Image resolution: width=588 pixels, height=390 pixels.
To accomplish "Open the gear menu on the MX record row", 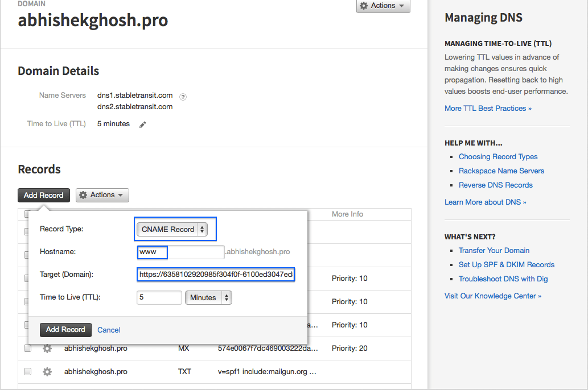I will (x=47, y=348).
